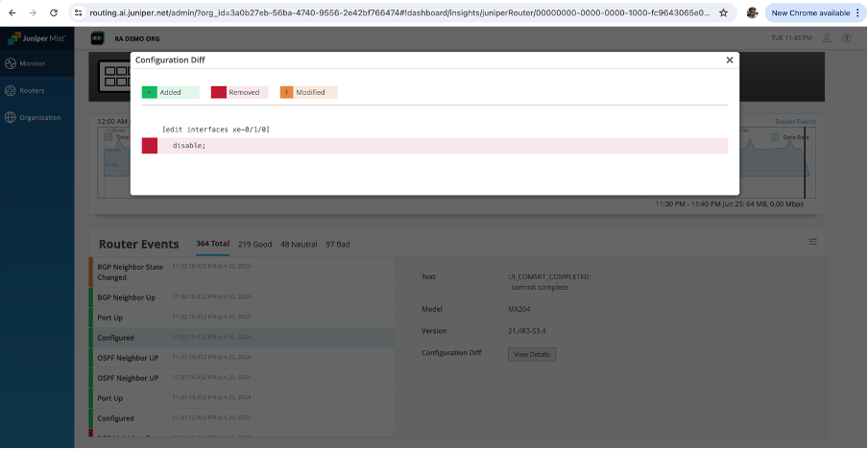Image resolution: width=868 pixels, height=449 pixels.
Task: Select Port Up event at 11:31:14
Action: pos(241,398)
